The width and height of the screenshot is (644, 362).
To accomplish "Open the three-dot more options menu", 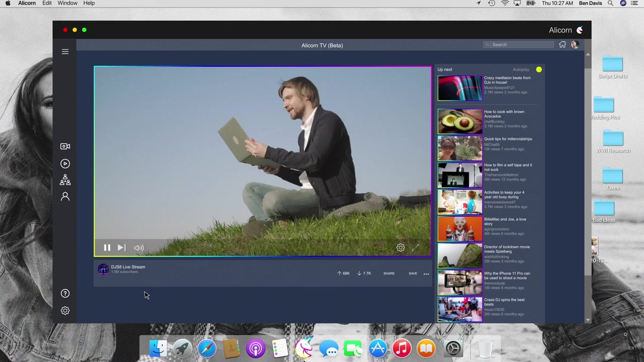I will (426, 274).
